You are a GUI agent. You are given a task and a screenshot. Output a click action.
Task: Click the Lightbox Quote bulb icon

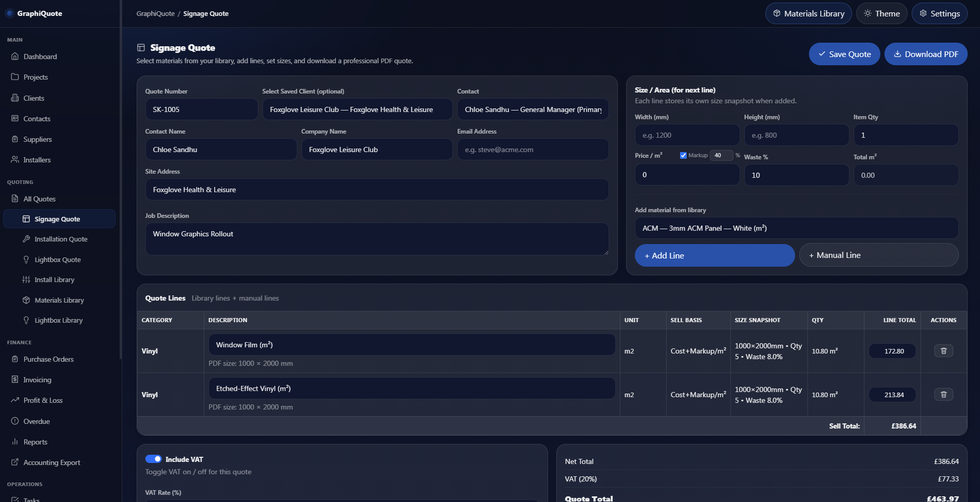[26, 259]
